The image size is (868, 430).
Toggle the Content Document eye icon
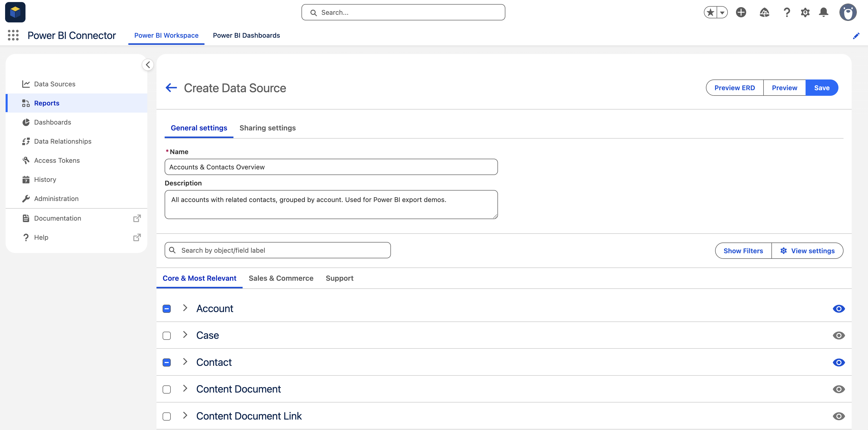(838, 389)
